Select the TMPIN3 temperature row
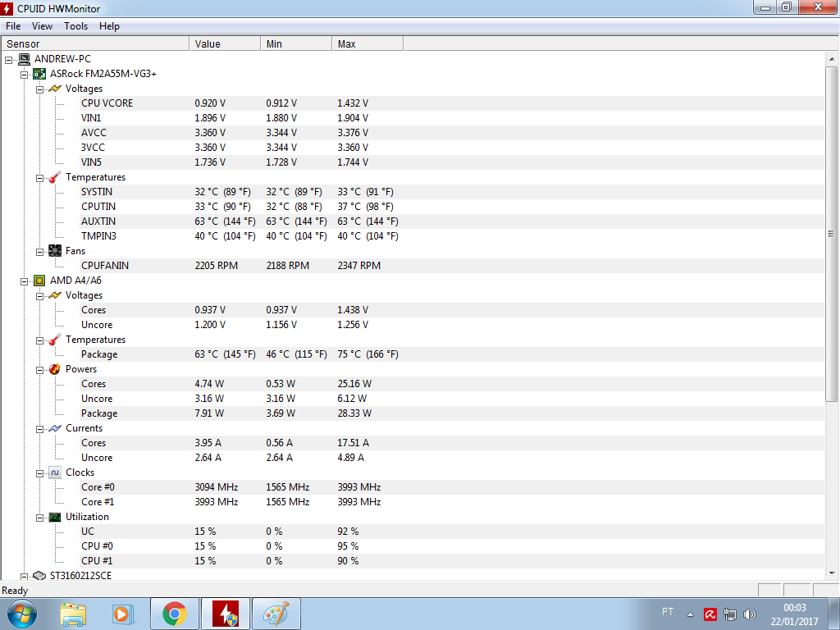 point(452,236)
